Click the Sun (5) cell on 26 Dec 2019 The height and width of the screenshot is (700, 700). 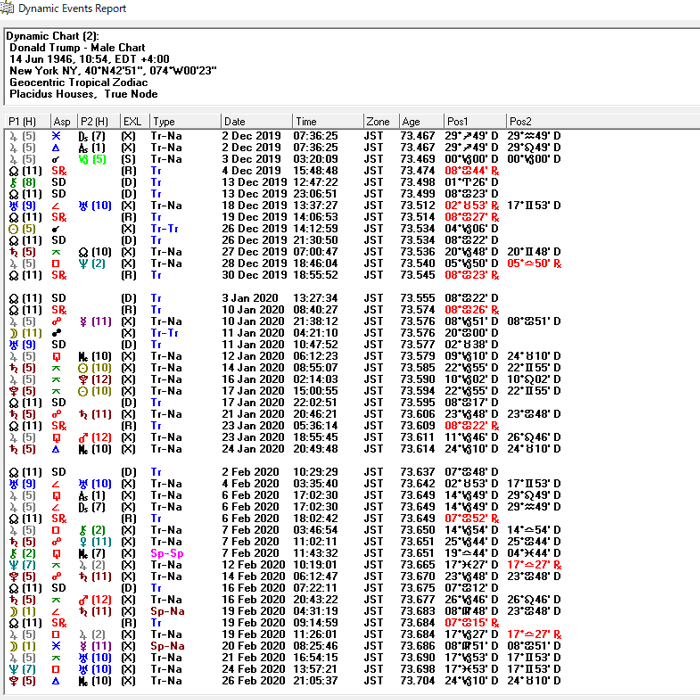pyautogui.click(x=22, y=229)
